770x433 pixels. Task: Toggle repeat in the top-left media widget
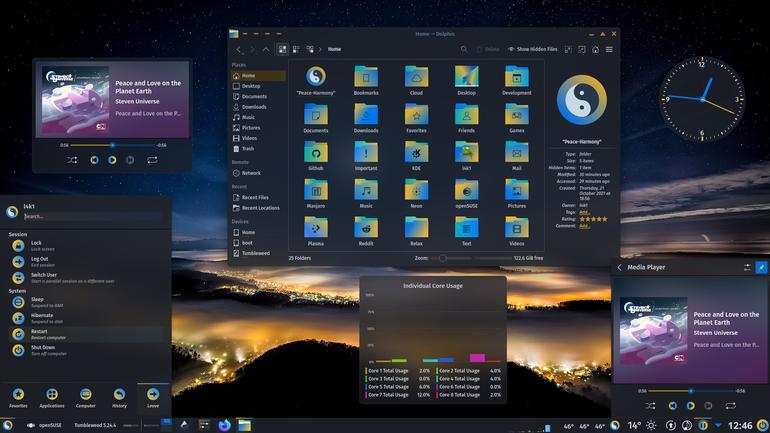[152, 160]
